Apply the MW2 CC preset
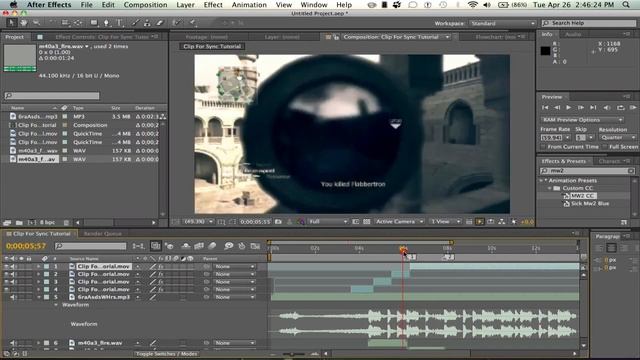This screenshot has width=640, height=360. point(582,196)
